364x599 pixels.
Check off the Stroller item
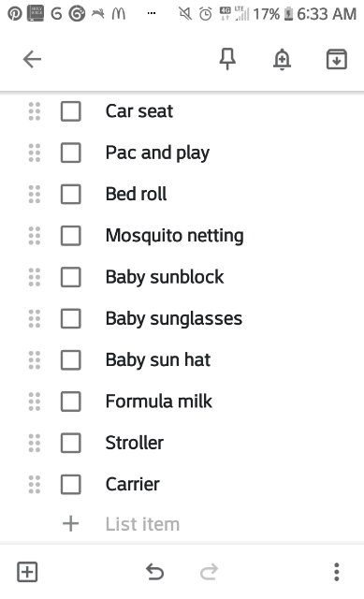[71, 443]
